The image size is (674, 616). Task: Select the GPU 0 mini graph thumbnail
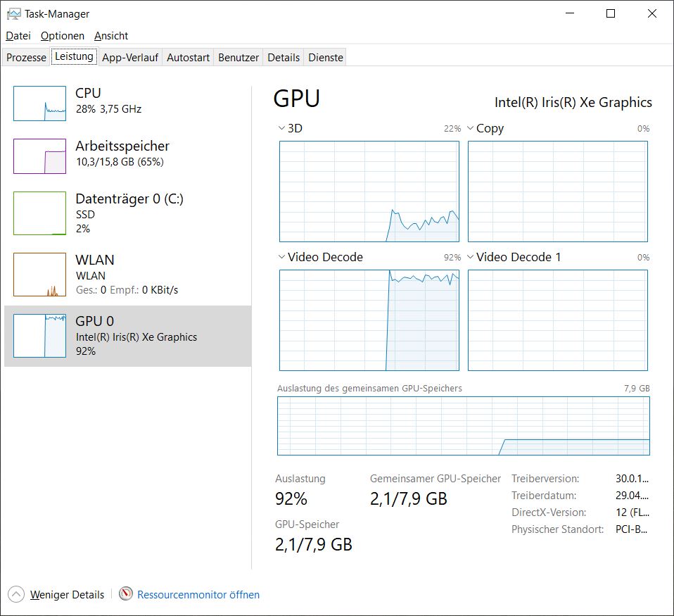[39, 335]
